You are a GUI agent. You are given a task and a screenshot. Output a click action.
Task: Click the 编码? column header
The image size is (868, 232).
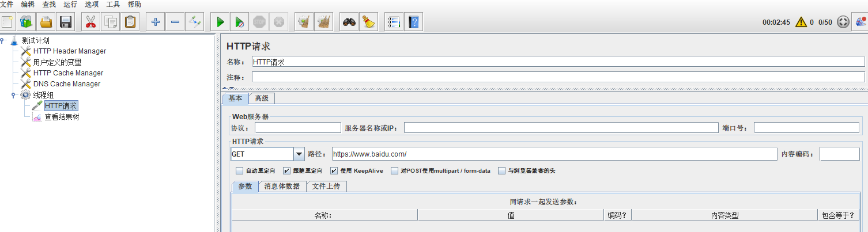[x=618, y=215]
